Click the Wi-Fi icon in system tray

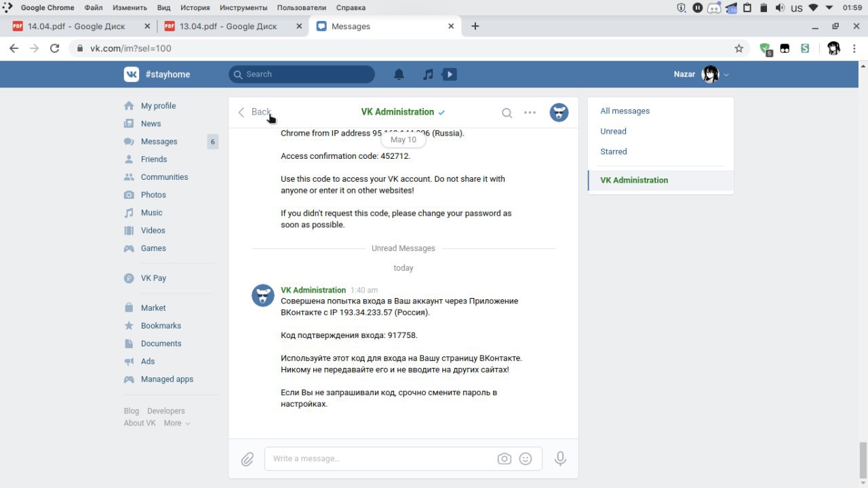(814, 7)
